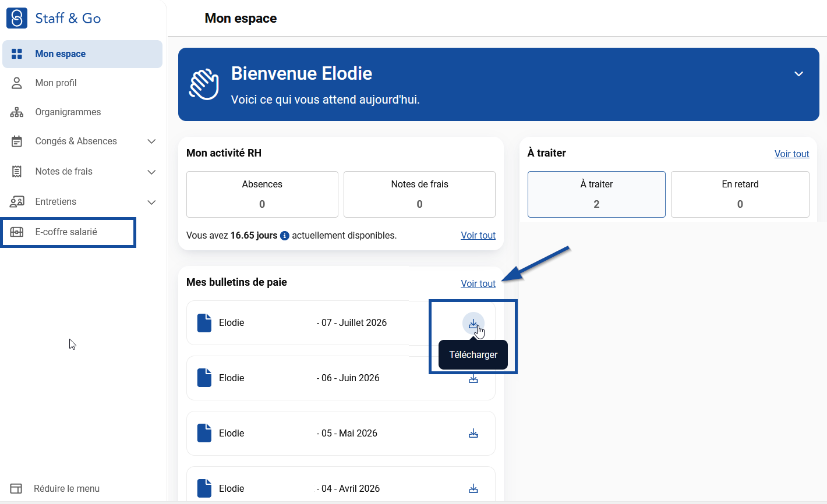827x504 pixels.
Task: Click the Staff & Go logo icon
Action: tap(17, 18)
